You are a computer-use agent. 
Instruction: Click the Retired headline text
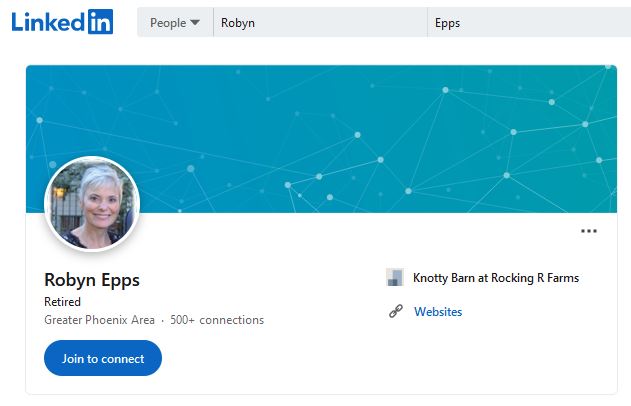tap(62, 302)
